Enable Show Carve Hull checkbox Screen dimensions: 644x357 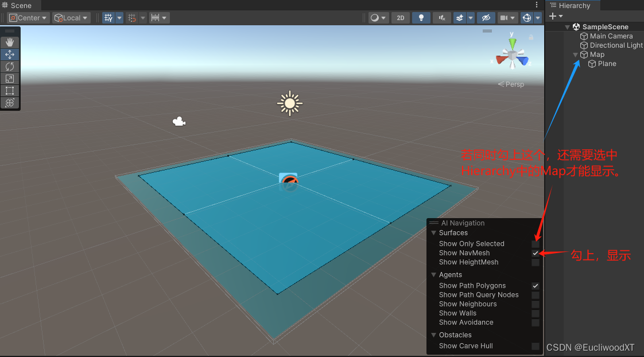535,346
